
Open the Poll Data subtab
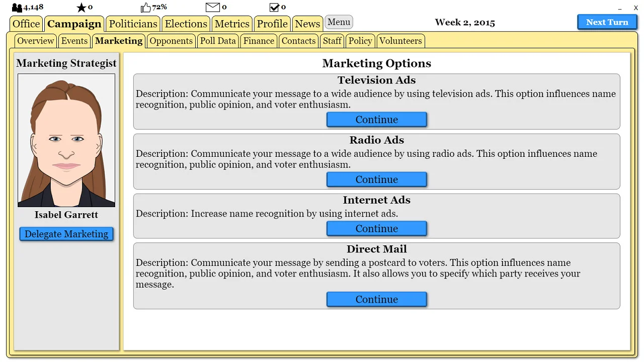click(218, 41)
